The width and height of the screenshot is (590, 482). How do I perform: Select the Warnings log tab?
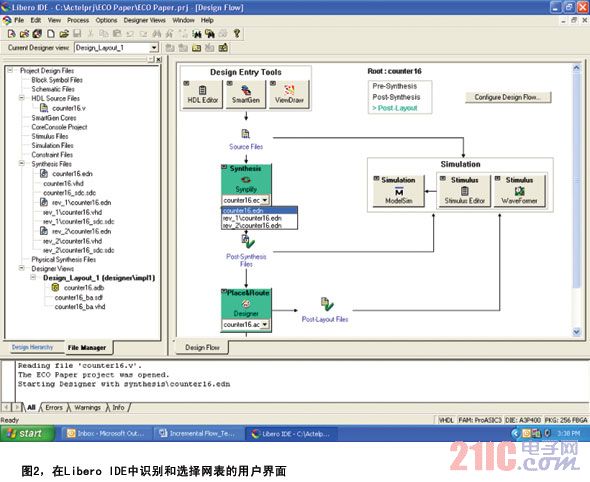coord(87,407)
